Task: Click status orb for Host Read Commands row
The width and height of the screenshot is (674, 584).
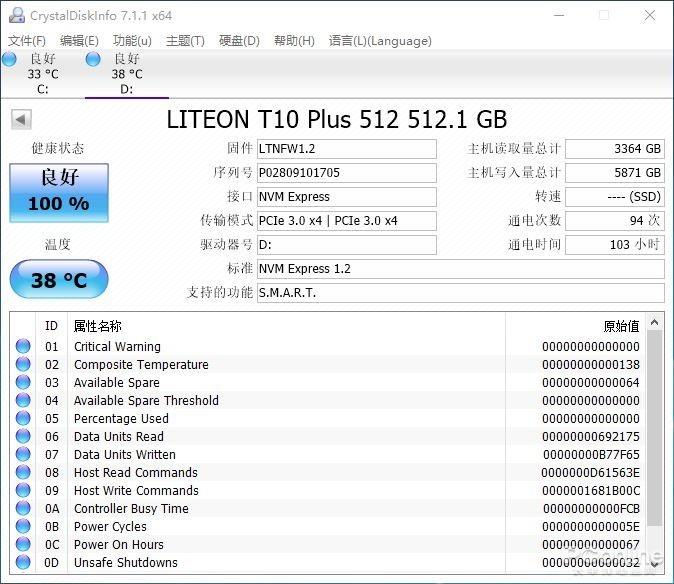Action: click(23, 472)
